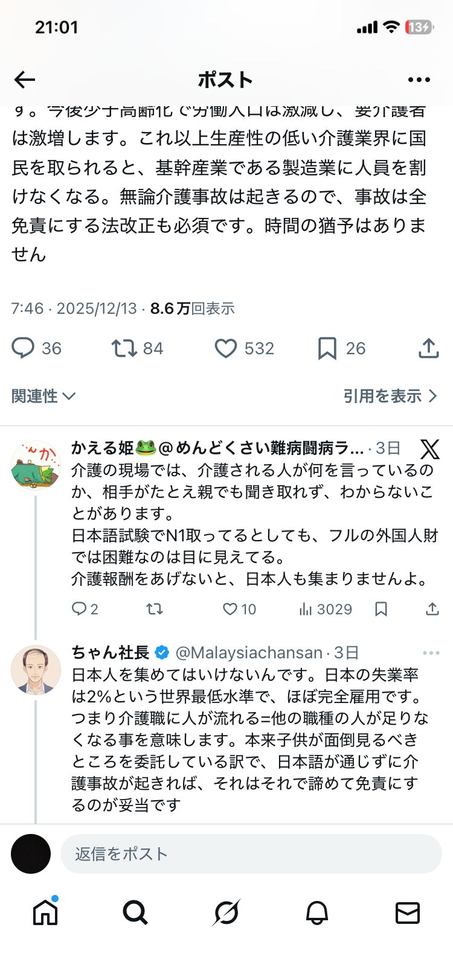Like the main post
453x980 pixels.
pyautogui.click(x=225, y=348)
